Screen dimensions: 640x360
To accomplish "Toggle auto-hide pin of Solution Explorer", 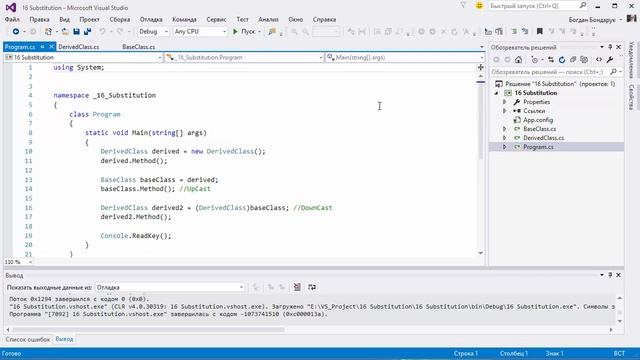I will 610,47.
